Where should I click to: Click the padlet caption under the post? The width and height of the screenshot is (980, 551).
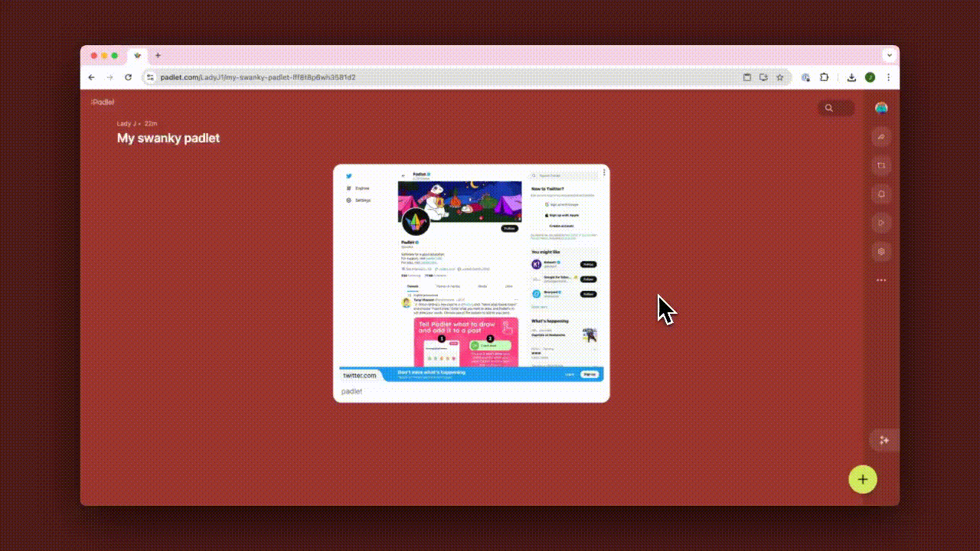pos(351,391)
